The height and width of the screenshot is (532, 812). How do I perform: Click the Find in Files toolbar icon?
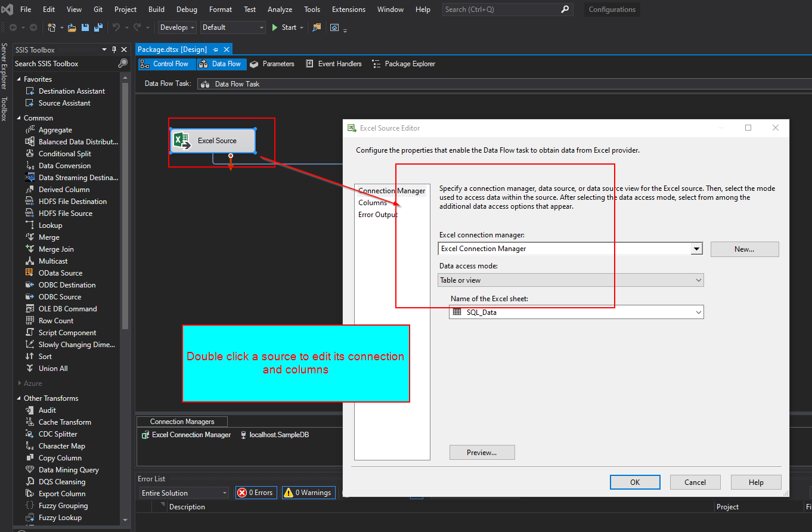[x=317, y=27]
